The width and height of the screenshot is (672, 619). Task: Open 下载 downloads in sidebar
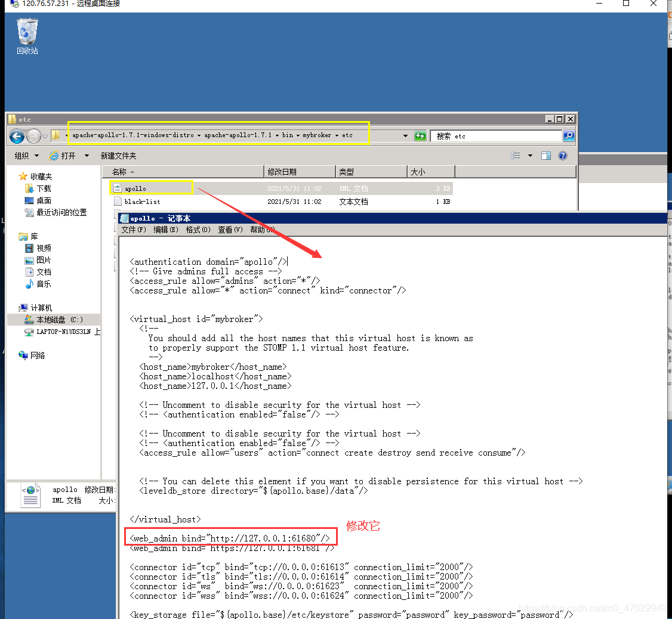(x=38, y=188)
